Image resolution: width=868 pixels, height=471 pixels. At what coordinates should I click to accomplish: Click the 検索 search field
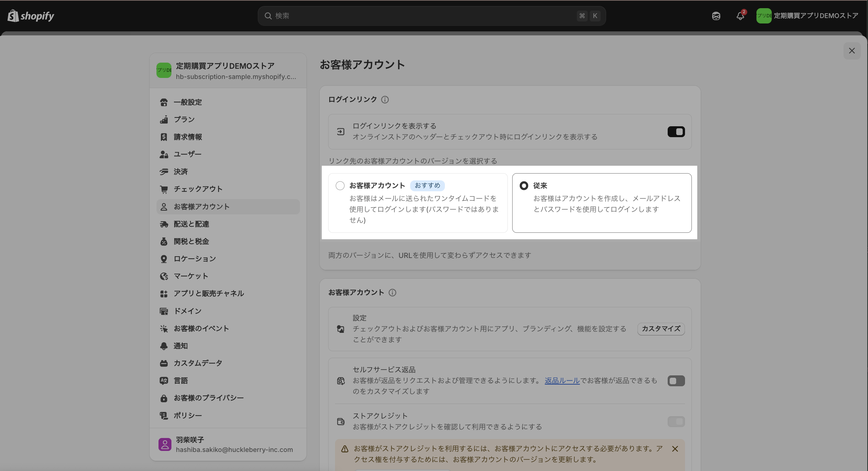tap(431, 16)
